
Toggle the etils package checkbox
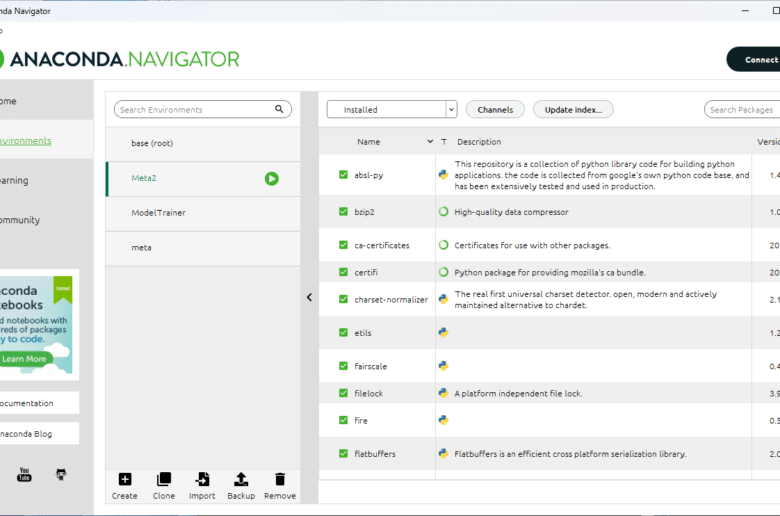(343, 332)
